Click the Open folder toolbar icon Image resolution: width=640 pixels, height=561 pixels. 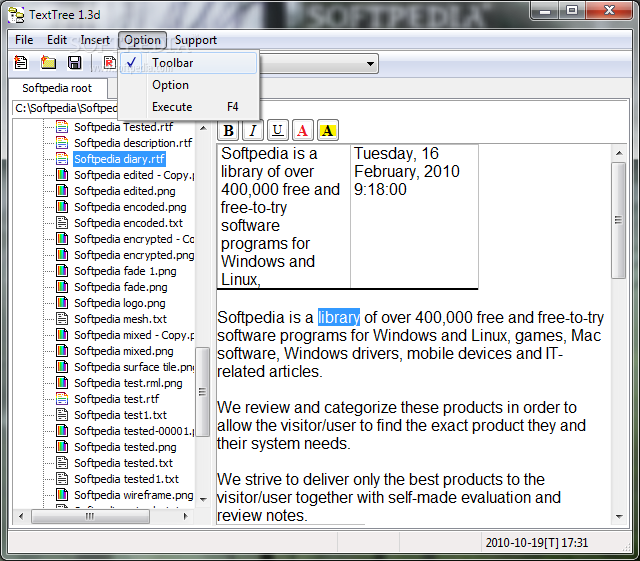[x=48, y=62]
